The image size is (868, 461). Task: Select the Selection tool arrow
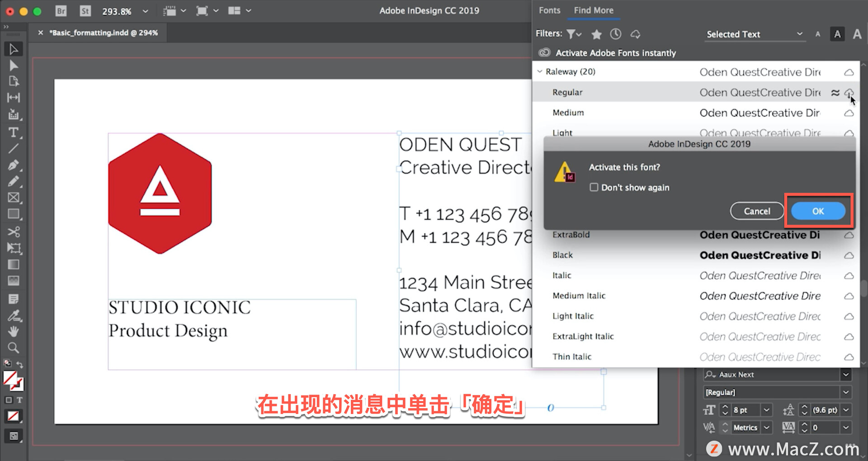click(x=14, y=49)
